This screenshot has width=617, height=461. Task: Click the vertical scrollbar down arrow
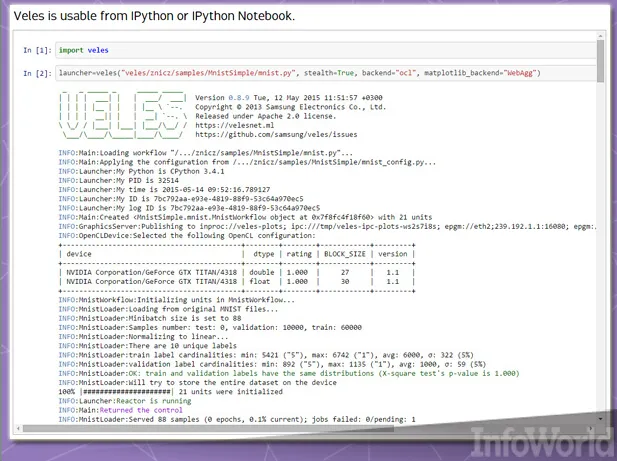pos(600,419)
